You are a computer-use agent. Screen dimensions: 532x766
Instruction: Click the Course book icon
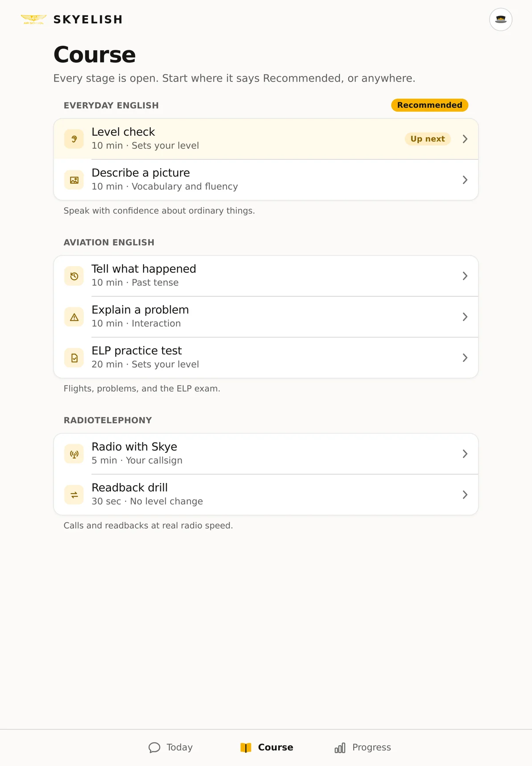pyautogui.click(x=246, y=747)
